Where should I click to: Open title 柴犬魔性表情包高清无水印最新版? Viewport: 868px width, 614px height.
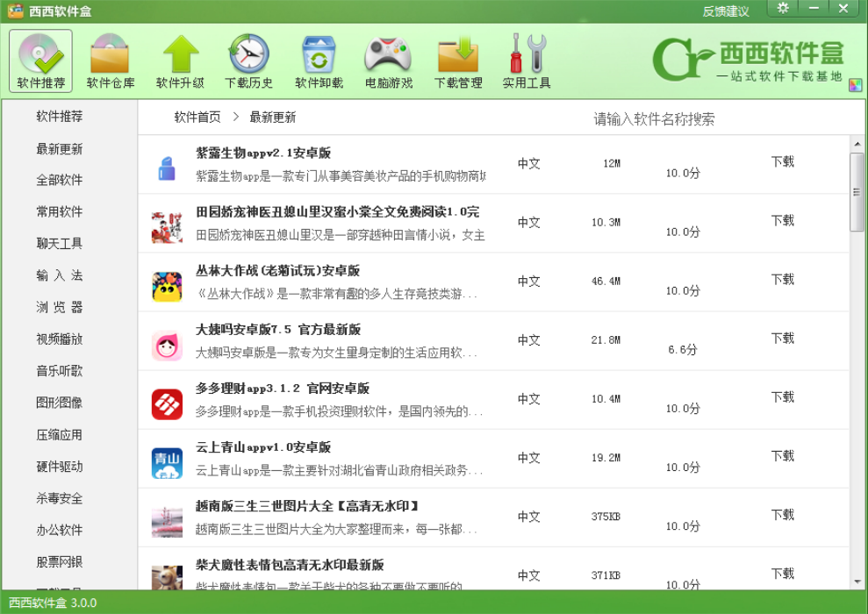pyautogui.click(x=290, y=565)
